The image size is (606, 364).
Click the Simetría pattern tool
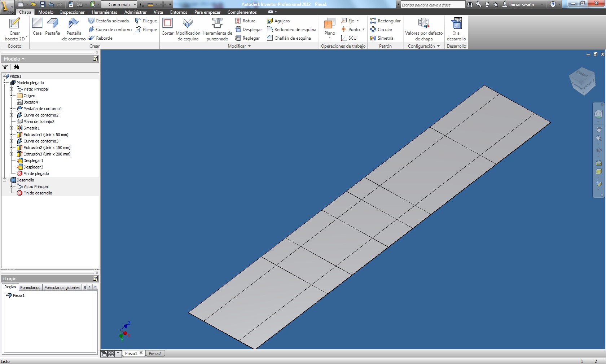pyautogui.click(x=382, y=38)
